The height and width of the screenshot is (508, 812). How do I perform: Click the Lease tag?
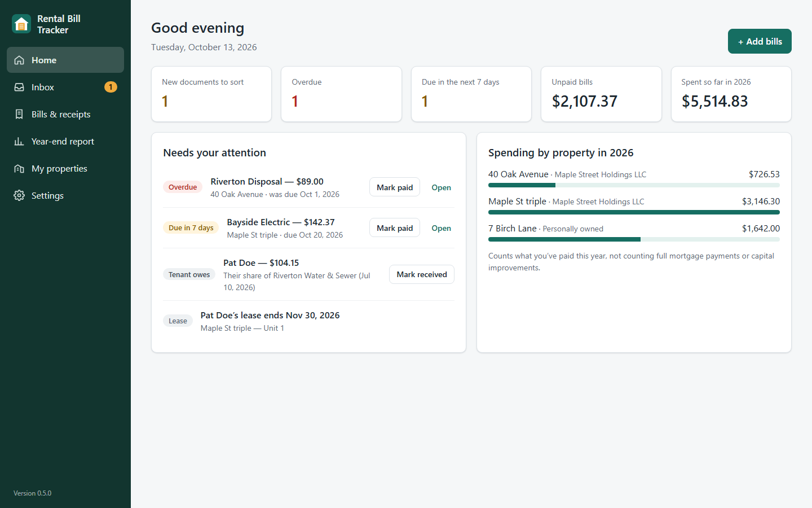click(178, 321)
